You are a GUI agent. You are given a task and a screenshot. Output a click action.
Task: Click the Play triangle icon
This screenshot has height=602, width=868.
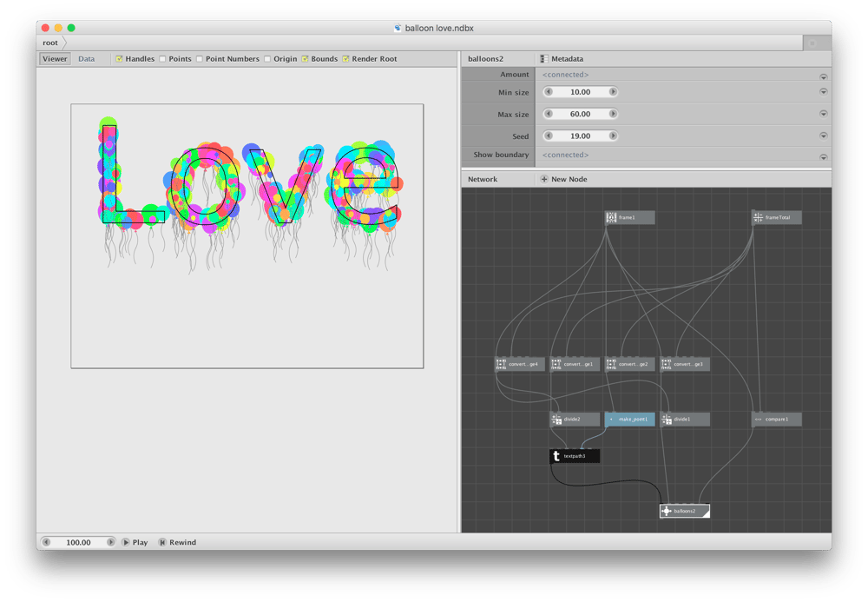coord(126,542)
